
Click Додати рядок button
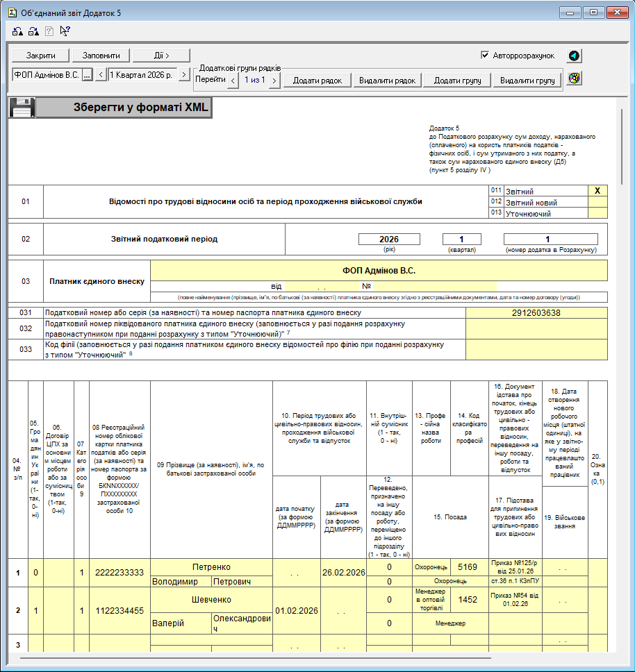(317, 81)
